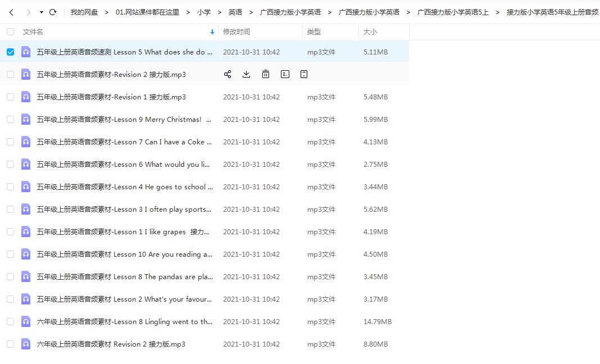Check the 五年级 Revision 2 接力版.mp3 checkbox
The image size is (600, 364).
point(10,74)
